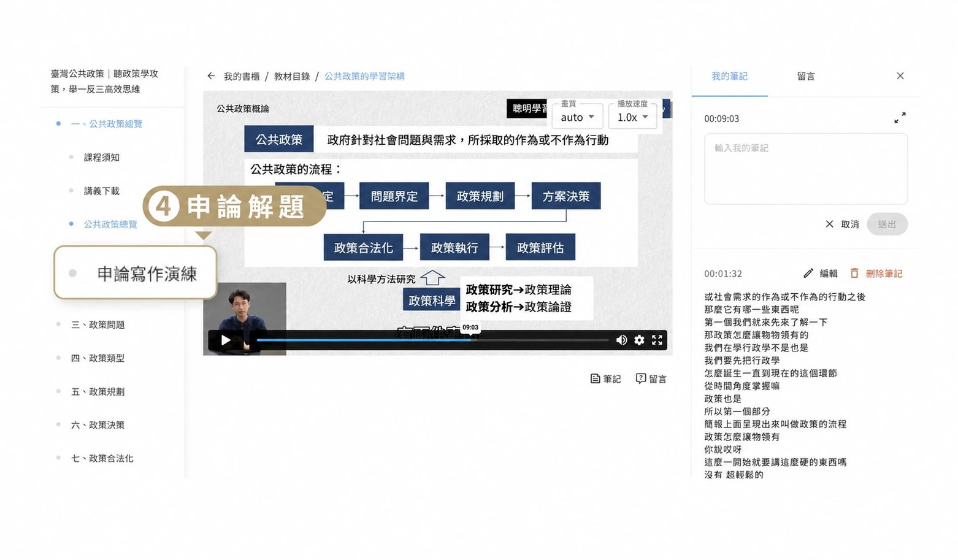Viewport: 958px width, 560px height.
Task: Expand chapter 三、政策問題
Action: (98, 324)
